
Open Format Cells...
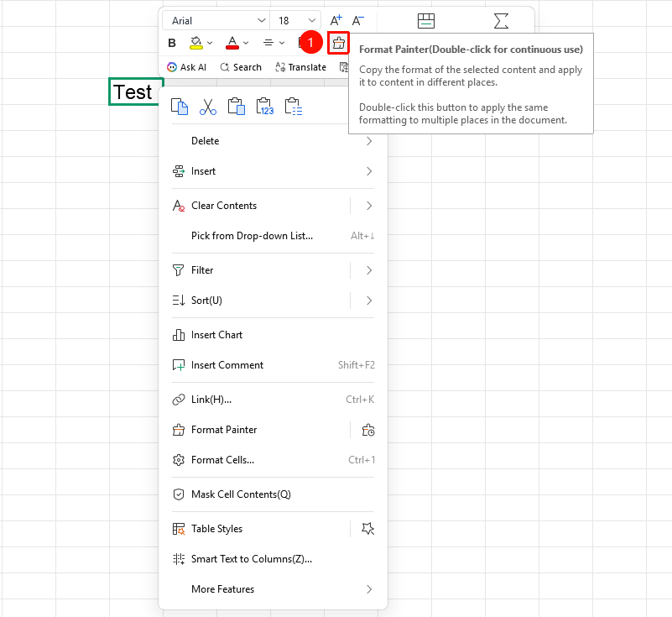pyautogui.click(x=273, y=460)
